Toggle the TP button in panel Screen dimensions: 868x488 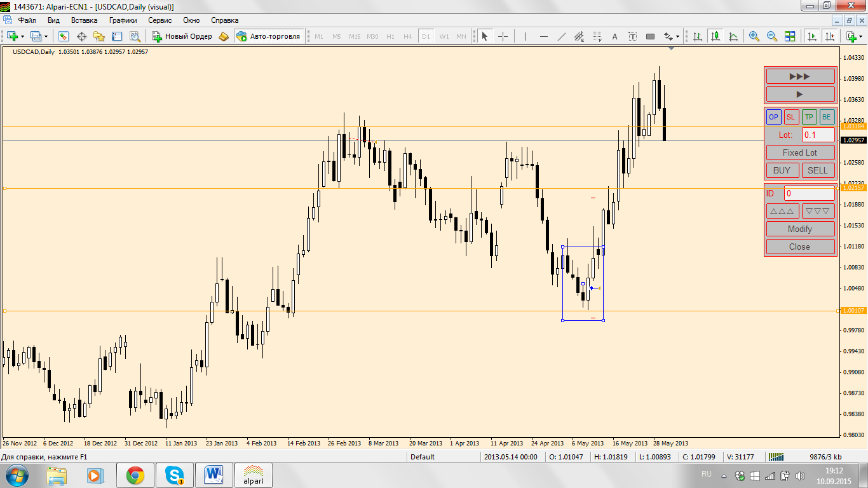click(809, 117)
